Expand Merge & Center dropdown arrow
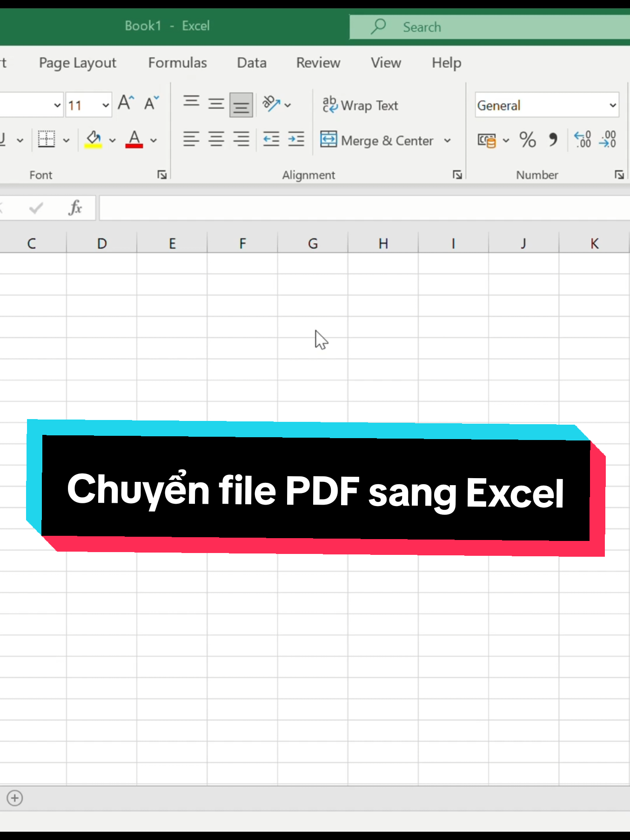Image resolution: width=630 pixels, height=840 pixels. (x=447, y=140)
